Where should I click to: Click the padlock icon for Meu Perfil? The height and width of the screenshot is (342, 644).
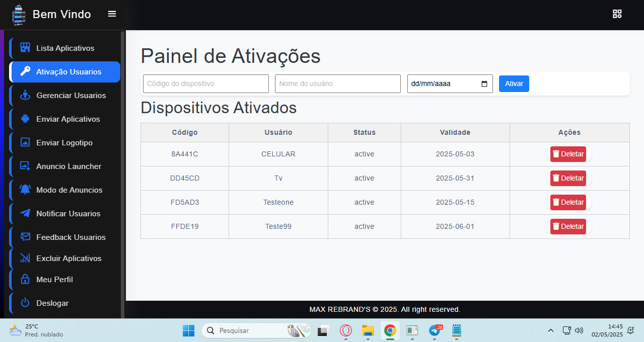[x=25, y=279]
